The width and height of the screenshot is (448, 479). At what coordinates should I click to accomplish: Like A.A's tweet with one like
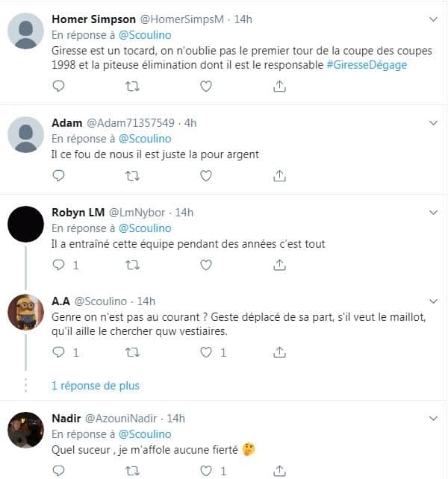click(x=206, y=352)
